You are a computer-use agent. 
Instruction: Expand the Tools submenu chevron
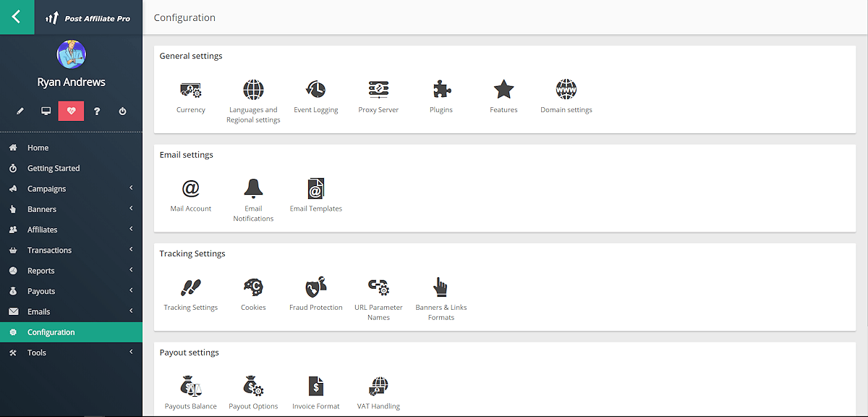click(x=131, y=352)
